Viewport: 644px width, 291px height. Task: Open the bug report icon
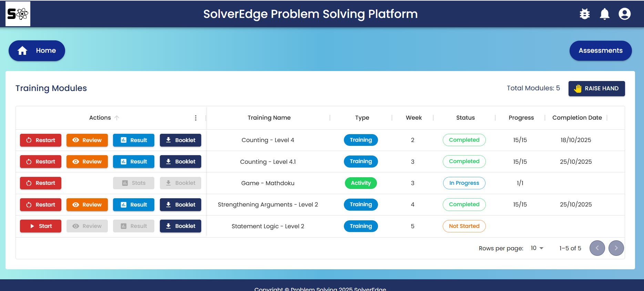pyautogui.click(x=584, y=14)
